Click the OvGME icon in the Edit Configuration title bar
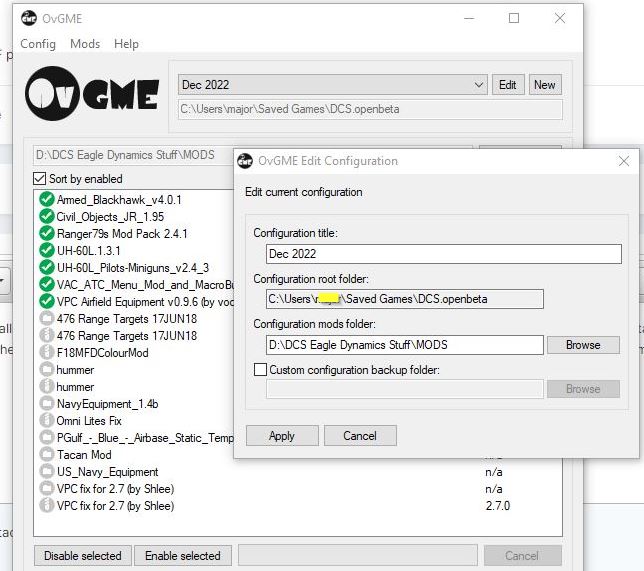644x571 pixels. pos(245,161)
